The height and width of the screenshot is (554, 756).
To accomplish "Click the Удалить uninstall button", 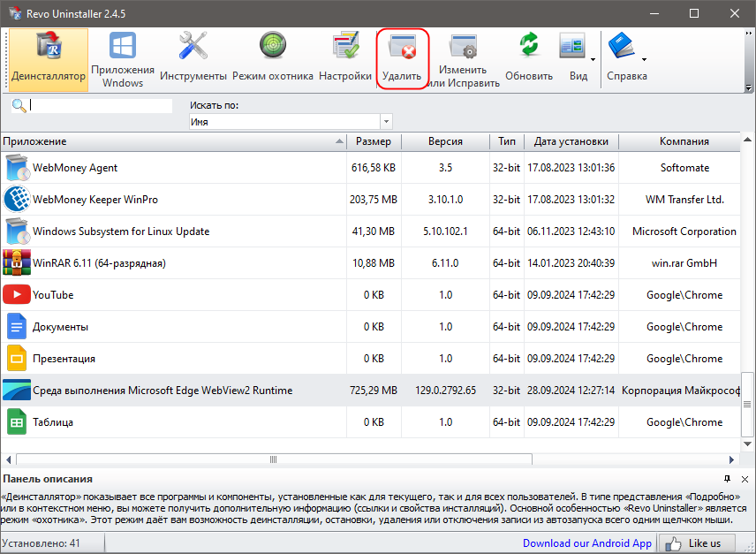I will click(x=402, y=60).
